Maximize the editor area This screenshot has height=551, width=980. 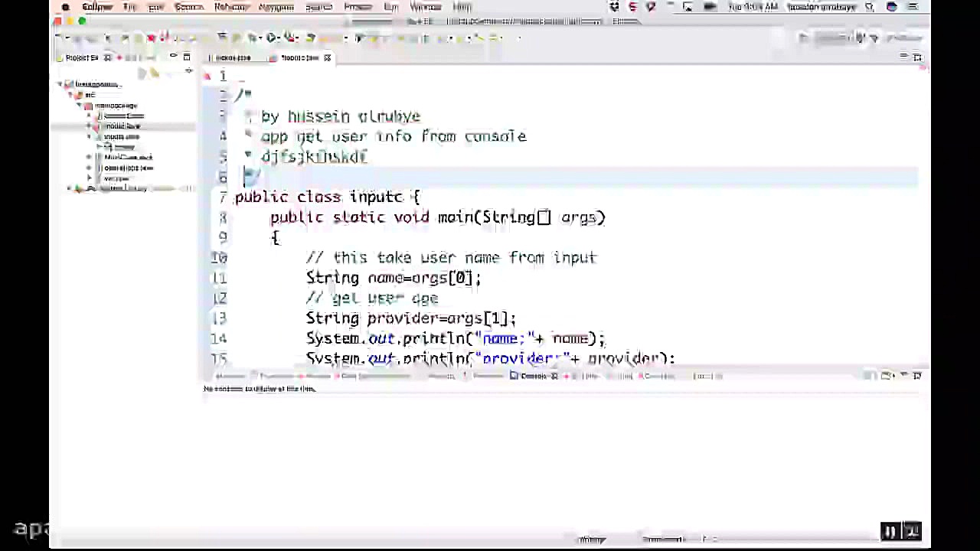click(917, 57)
